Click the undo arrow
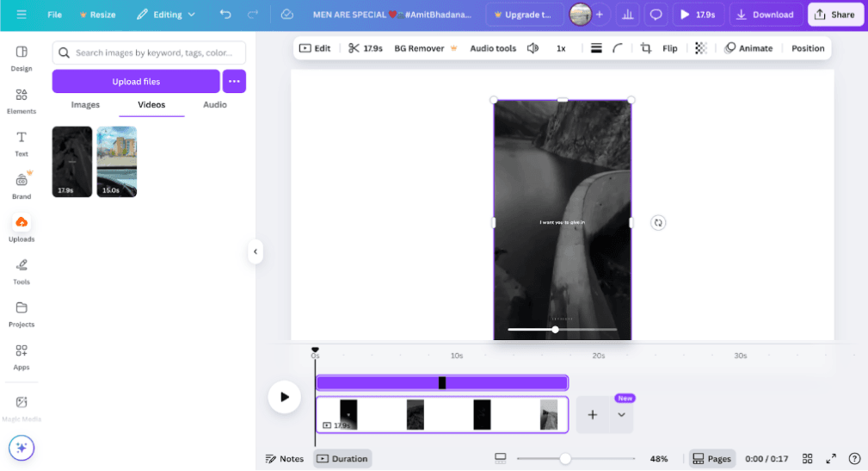 pos(225,15)
